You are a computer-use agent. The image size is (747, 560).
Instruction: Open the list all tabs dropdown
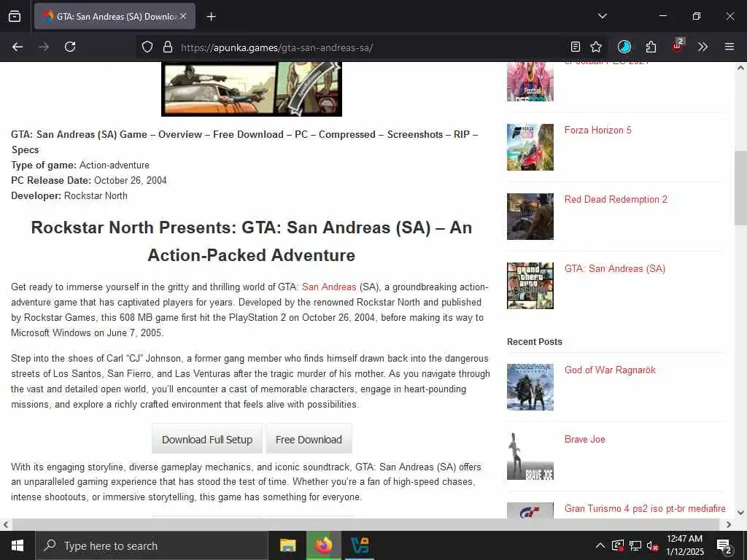point(602,16)
